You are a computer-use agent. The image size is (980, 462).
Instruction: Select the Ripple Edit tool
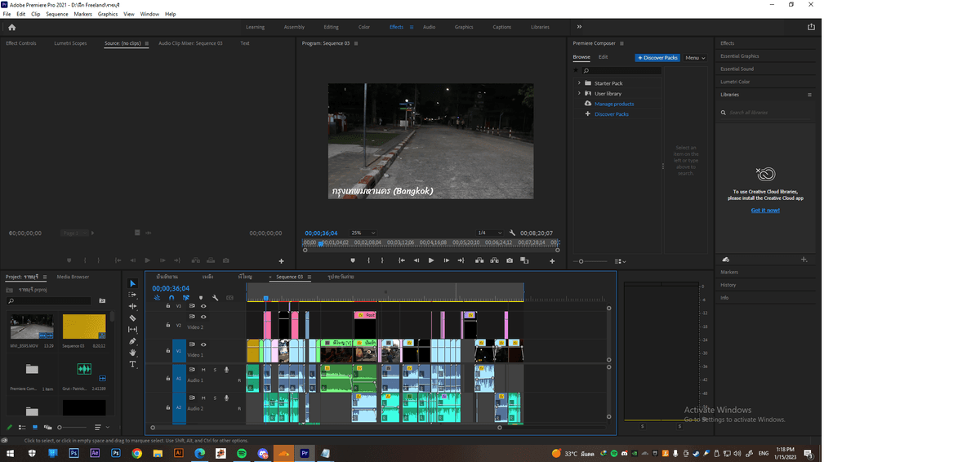click(x=133, y=306)
